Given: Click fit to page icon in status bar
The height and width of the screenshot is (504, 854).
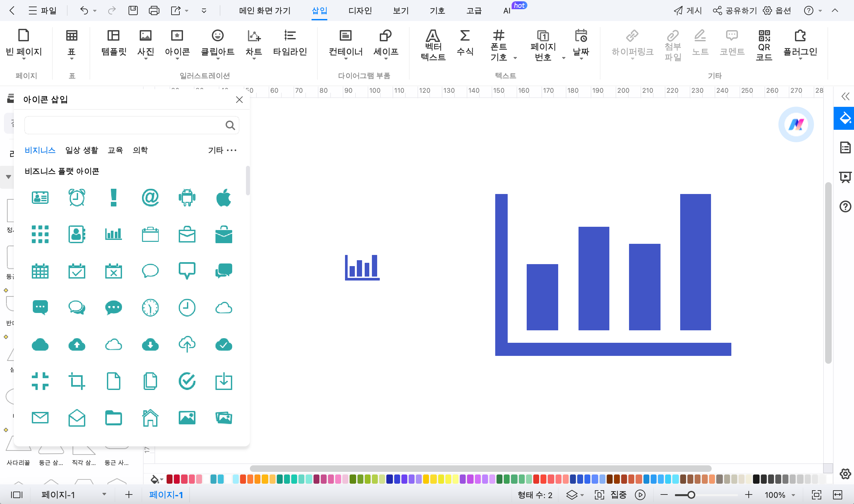Looking at the screenshot, I should click(816, 495).
